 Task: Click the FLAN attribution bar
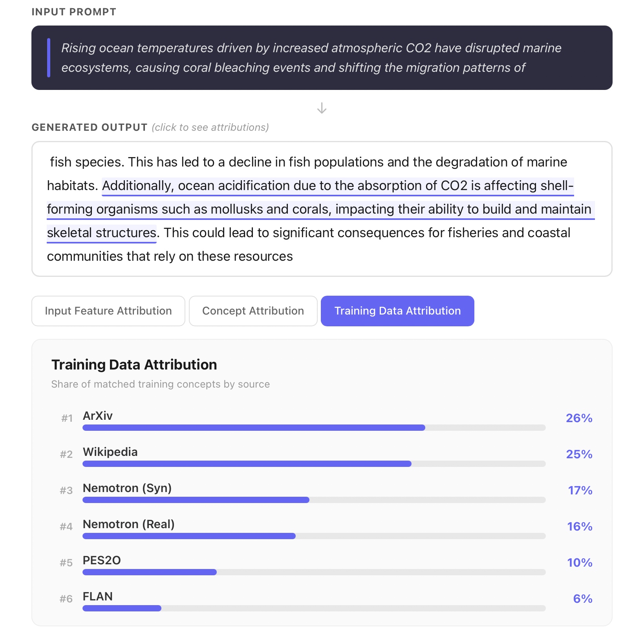(x=314, y=608)
